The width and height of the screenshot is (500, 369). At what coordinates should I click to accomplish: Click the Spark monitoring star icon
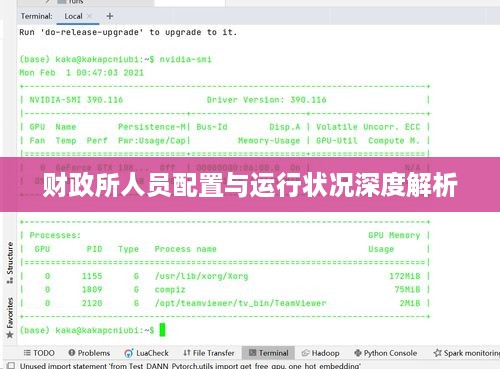pos(437,353)
